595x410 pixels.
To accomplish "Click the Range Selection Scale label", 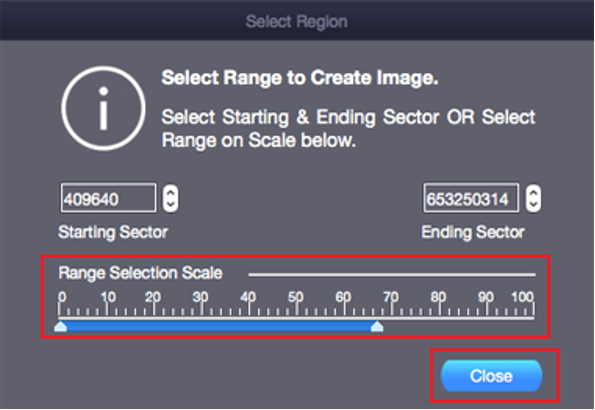I will pyautogui.click(x=140, y=273).
